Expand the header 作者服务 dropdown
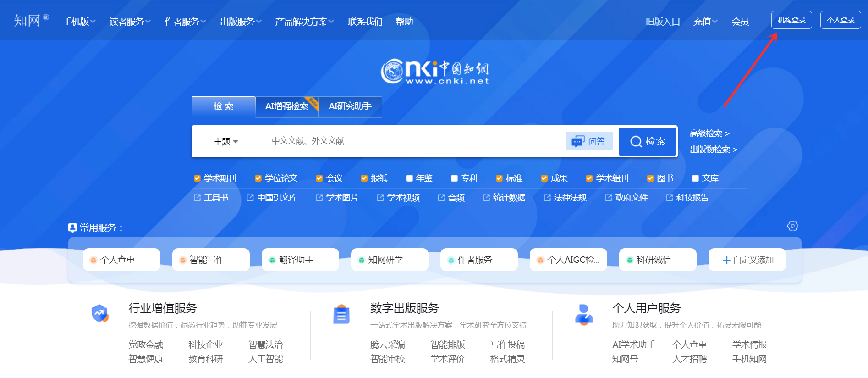Screen dimensions: 868x378 [185, 22]
